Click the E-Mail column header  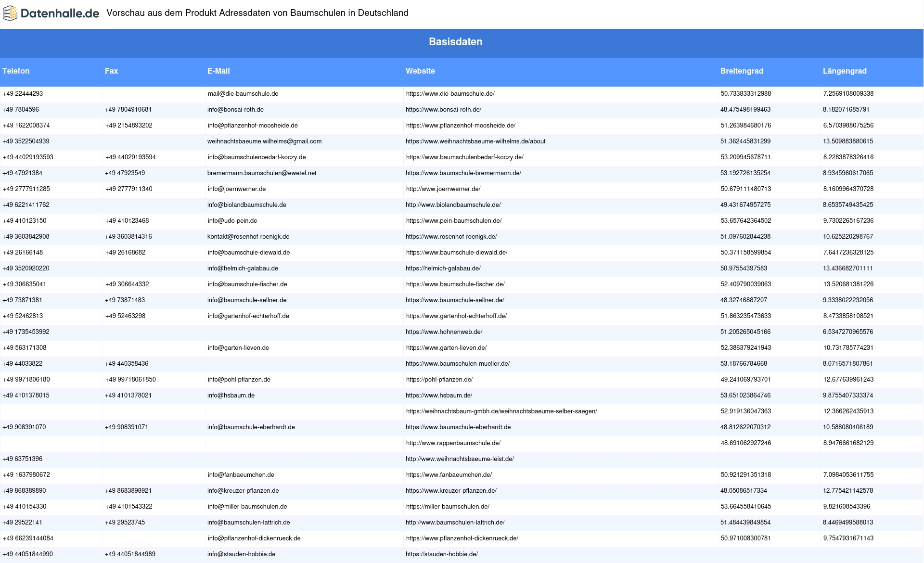[218, 71]
